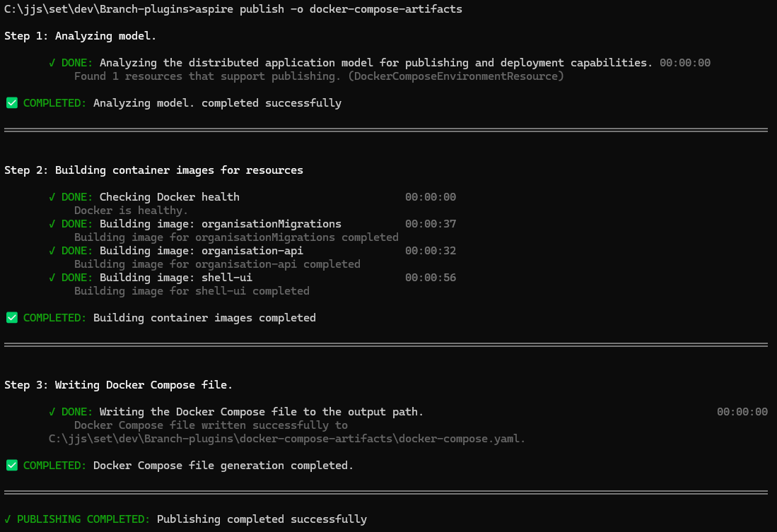
Task: Select the "Step 3: Writing Docker Compose file." heading
Action: [119, 385]
